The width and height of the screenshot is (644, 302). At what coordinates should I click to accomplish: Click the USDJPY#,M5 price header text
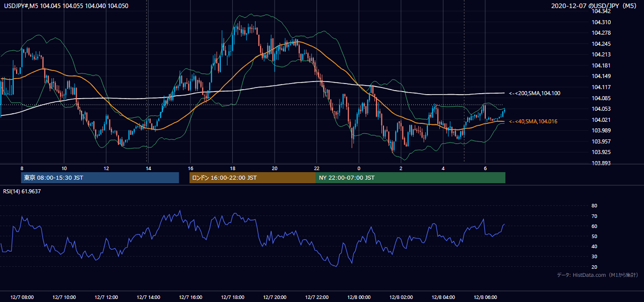65,6
